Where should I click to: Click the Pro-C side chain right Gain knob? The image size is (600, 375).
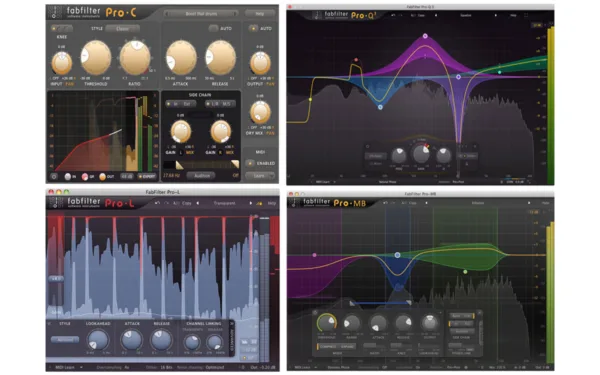click(221, 131)
